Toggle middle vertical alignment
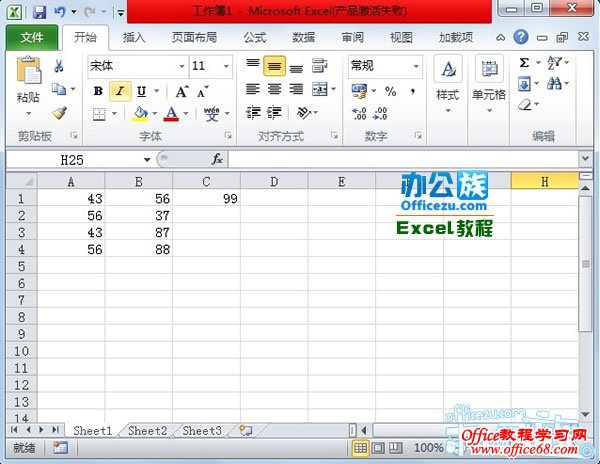Viewport: 600px width, 464px height. tap(274, 66)
